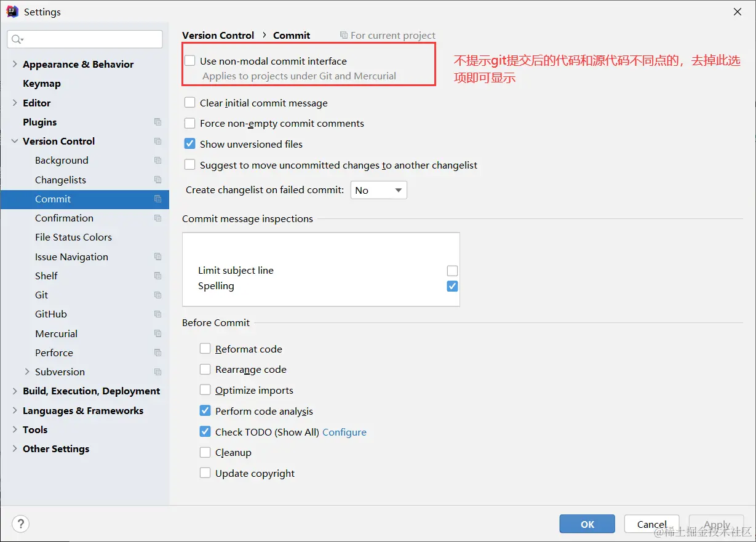The width and height of the screenshot is (756, 542).
Task: Check Rearrange code before commit
Action: (x=205, y=369)
